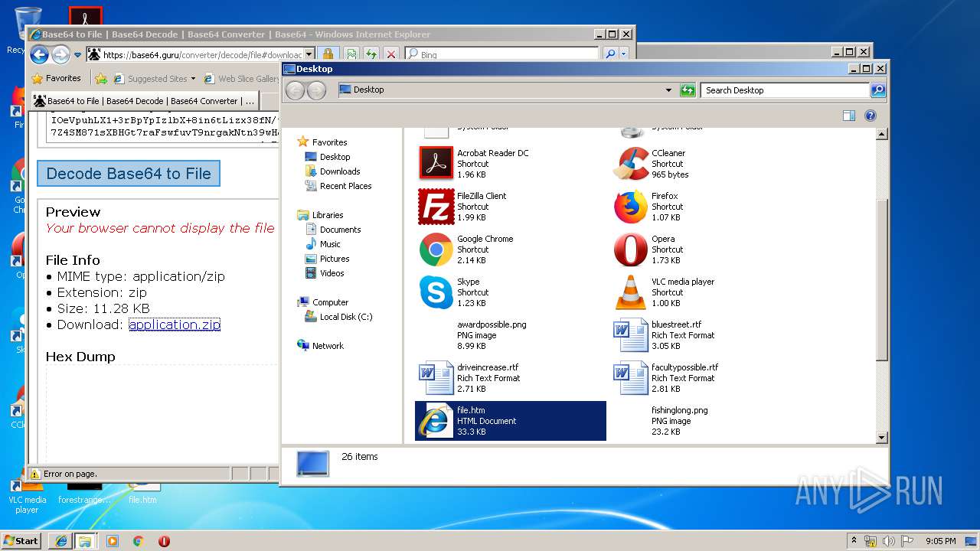Select the awardpossible.png file
The height and width of the screenshot is (551, 980).
coord(511,334)
